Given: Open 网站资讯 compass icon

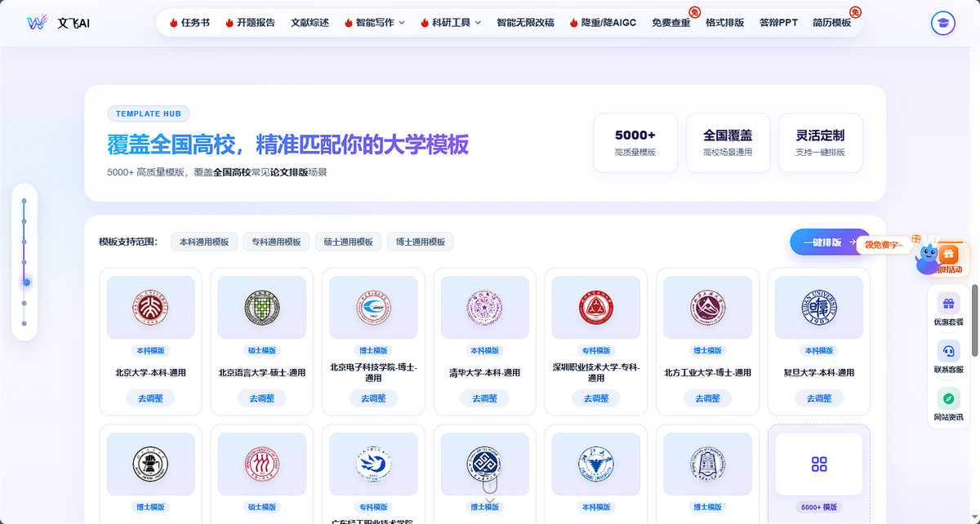Looking at the screenshot, I should pyautogui.click(x=948, y=406).
